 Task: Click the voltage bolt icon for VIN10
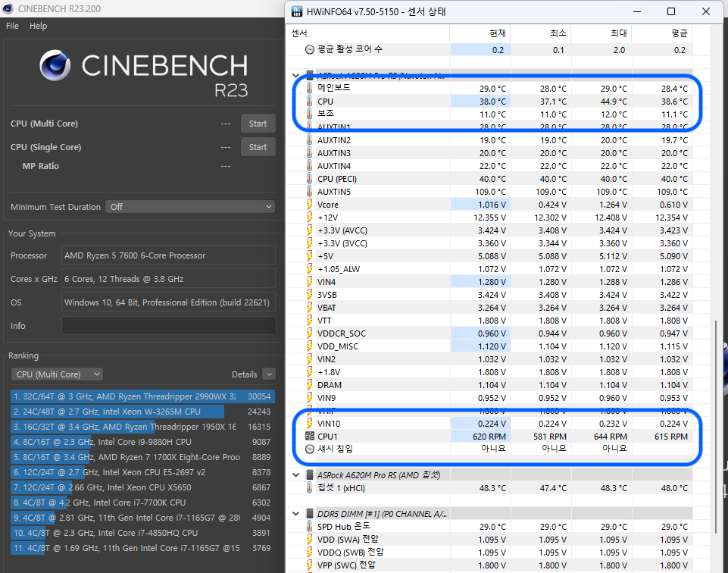click(x=310, y=424)
